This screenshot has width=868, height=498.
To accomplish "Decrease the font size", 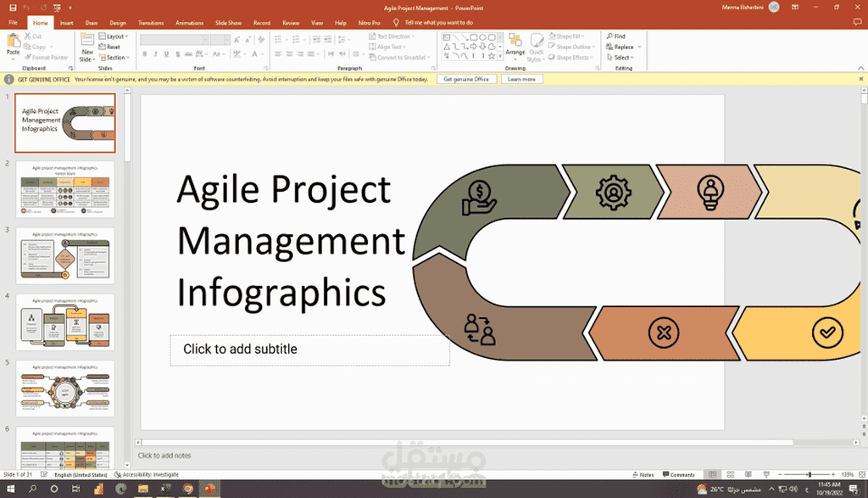I will click(248, 39).
